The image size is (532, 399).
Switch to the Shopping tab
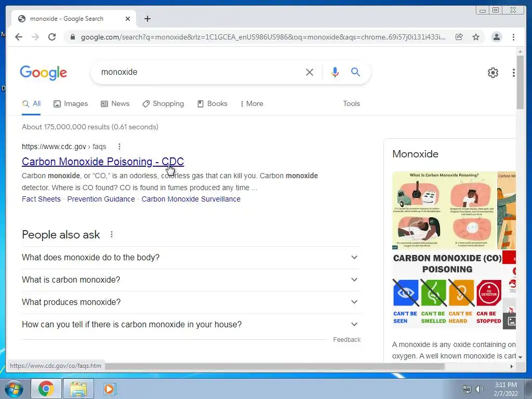point(163,104)
